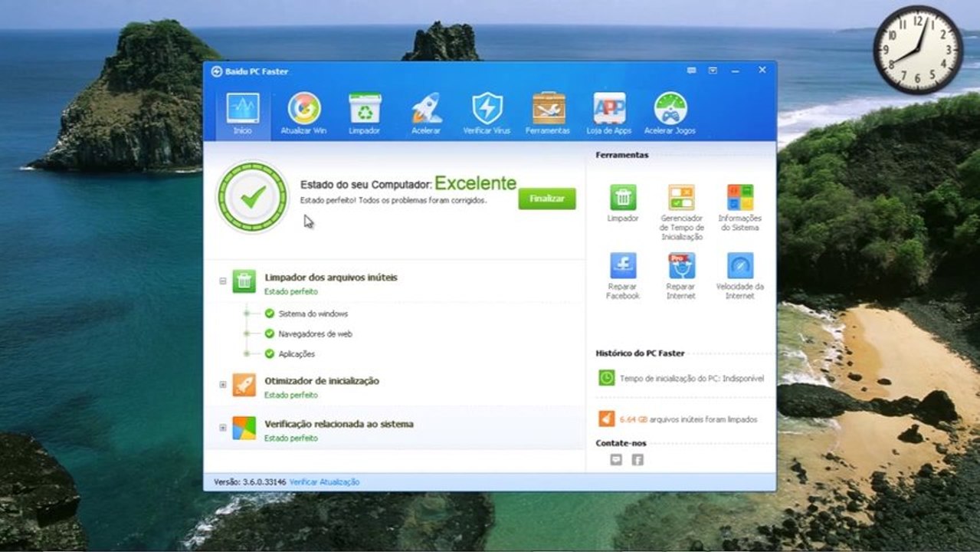Select Navegadores de web item
980x552 pixels.
315,334
